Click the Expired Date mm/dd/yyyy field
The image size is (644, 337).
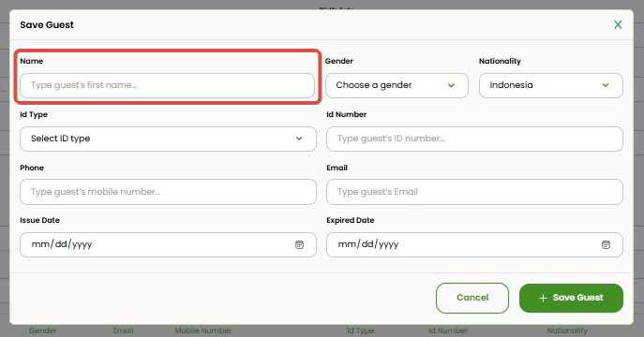coord(474,244)
